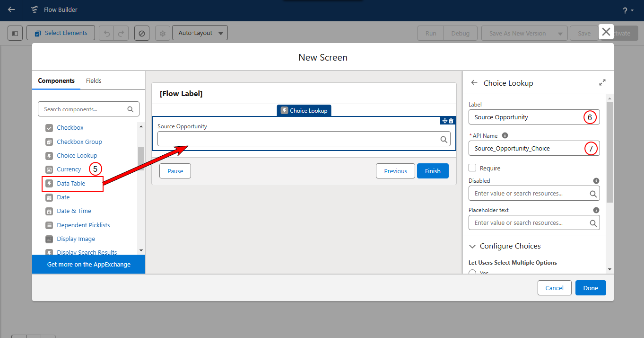Close the New Screen dialog with X
Image resolution: width=644 pixels, height=338 pixels.
606,32
